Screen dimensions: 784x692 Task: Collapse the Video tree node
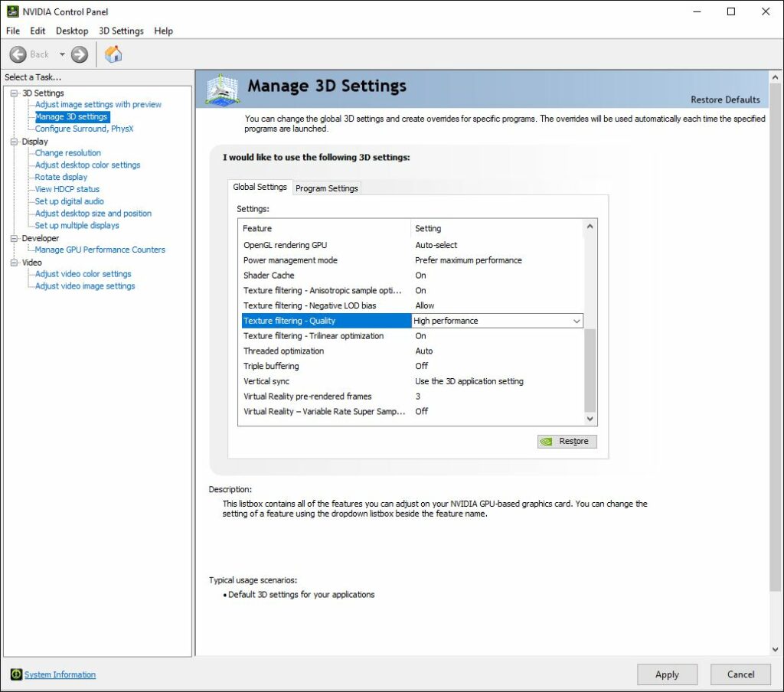click(x=14, y=263)
